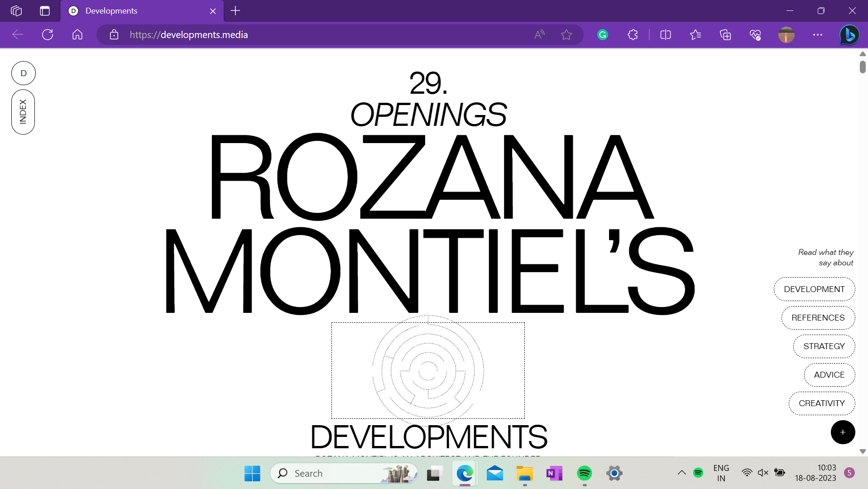Image resolution: width=868 pixels, height=489 pixels.
Task: Click the taskbar Search box
Action: click(x=344, y=474)
